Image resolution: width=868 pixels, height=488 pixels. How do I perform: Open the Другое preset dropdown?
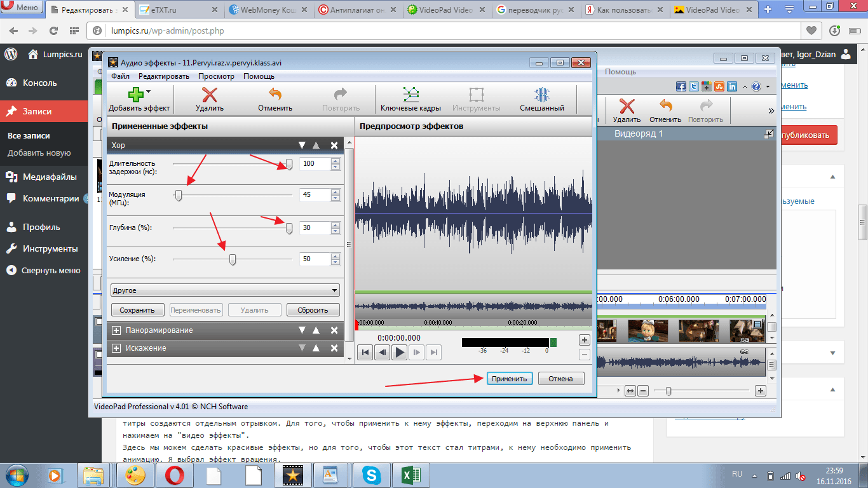point(225,290)
